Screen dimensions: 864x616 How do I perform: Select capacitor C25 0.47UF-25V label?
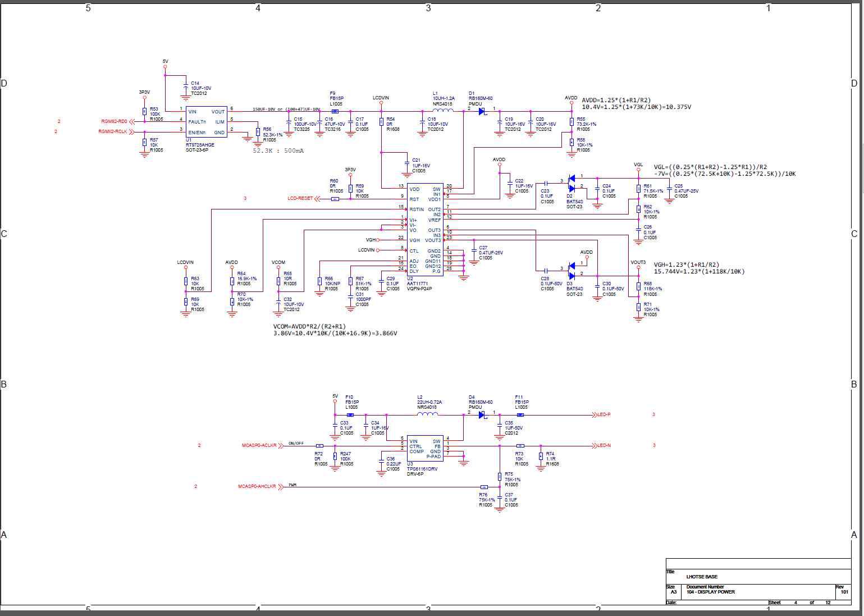pos(686,191)
